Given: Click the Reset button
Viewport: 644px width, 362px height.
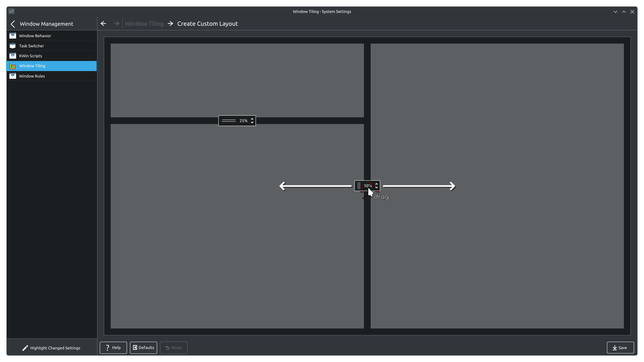Looking at the screenshot, I should pos(173,348).
